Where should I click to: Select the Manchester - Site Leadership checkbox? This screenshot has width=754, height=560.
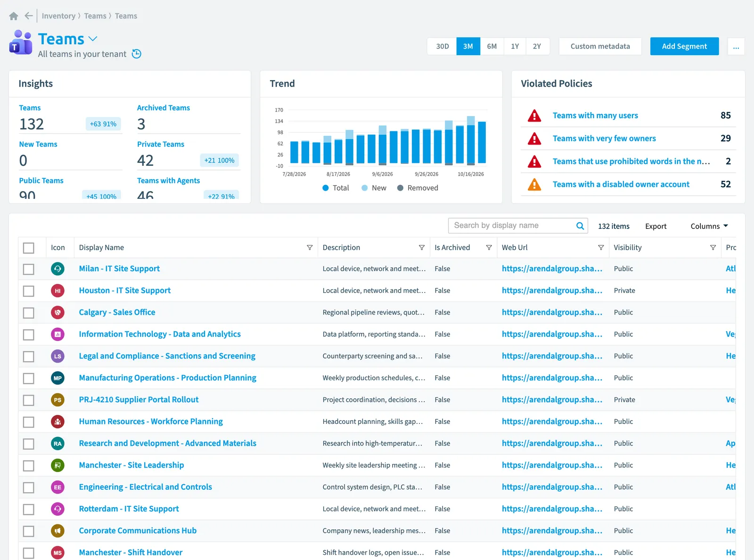click(x=29, y=465)
